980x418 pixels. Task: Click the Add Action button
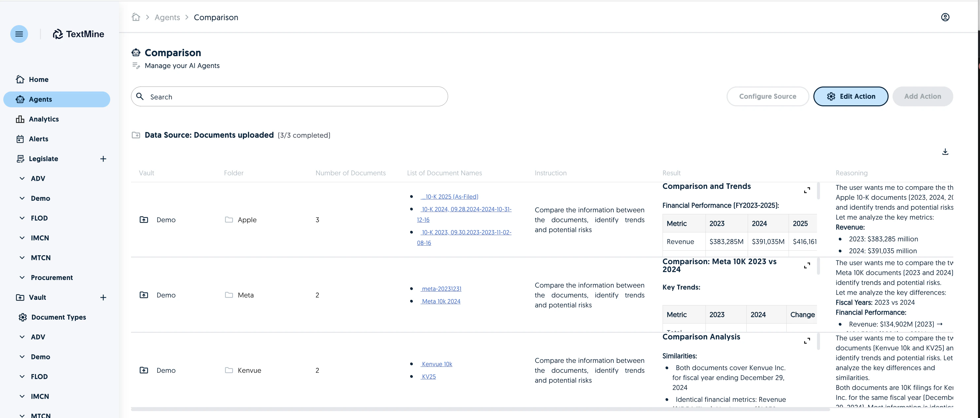coord(923,96)
